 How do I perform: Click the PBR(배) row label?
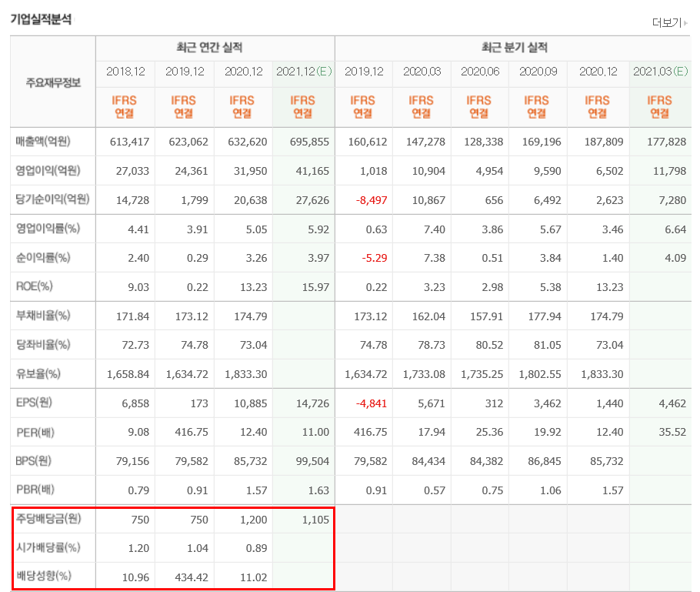pos(35,490)
